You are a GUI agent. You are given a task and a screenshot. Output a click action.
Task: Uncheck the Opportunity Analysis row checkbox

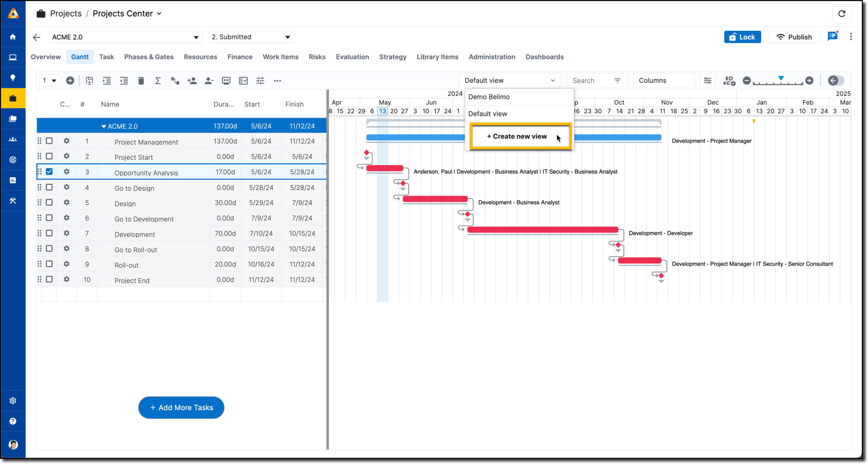[49, 172]
